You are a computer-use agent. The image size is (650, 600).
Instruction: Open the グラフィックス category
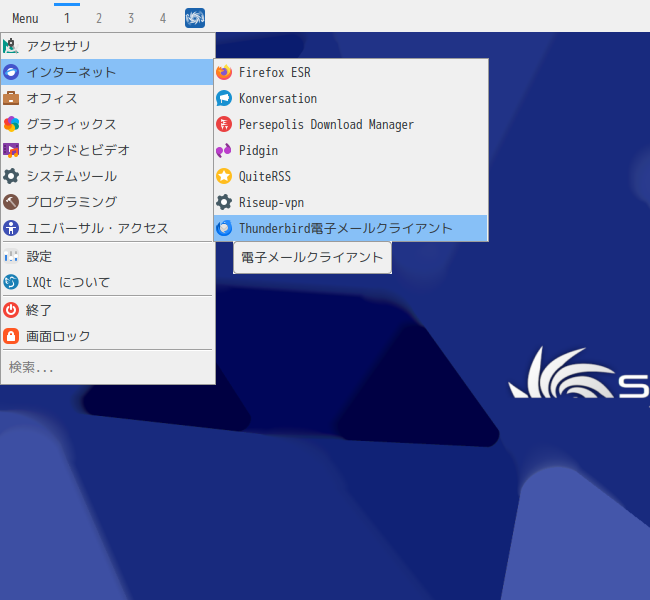tap(108, 124)
